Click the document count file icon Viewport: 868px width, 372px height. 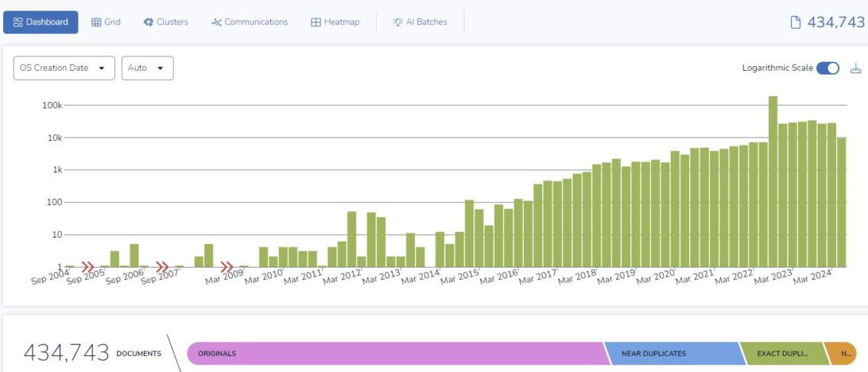pyautogui.click(x=796, y=22)
